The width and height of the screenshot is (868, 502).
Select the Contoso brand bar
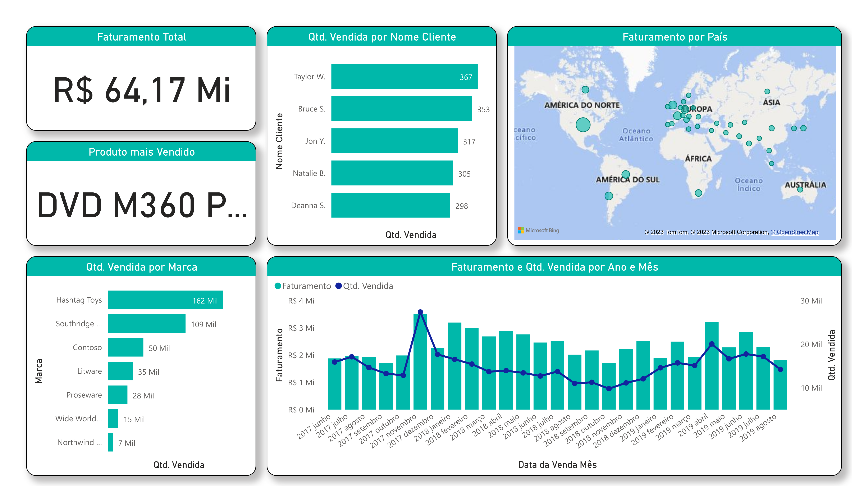pyautogui.click(x=125, y=347)
